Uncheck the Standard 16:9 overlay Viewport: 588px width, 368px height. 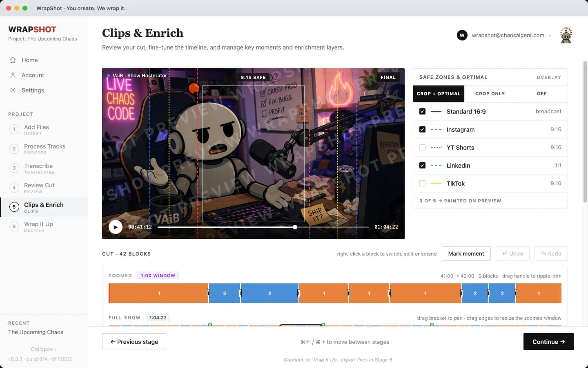point(422,112)
